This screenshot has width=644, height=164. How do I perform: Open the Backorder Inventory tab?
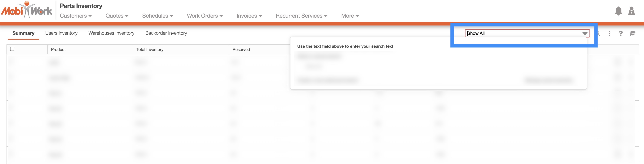point(166,33)
